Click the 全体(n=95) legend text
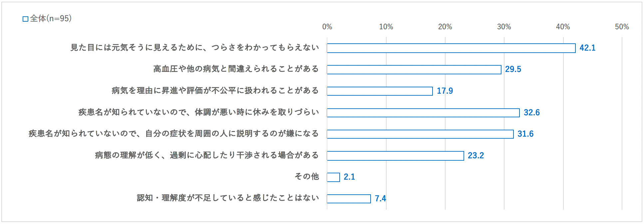The height and width of the screenshot is (224, 644). pos(51,18)
